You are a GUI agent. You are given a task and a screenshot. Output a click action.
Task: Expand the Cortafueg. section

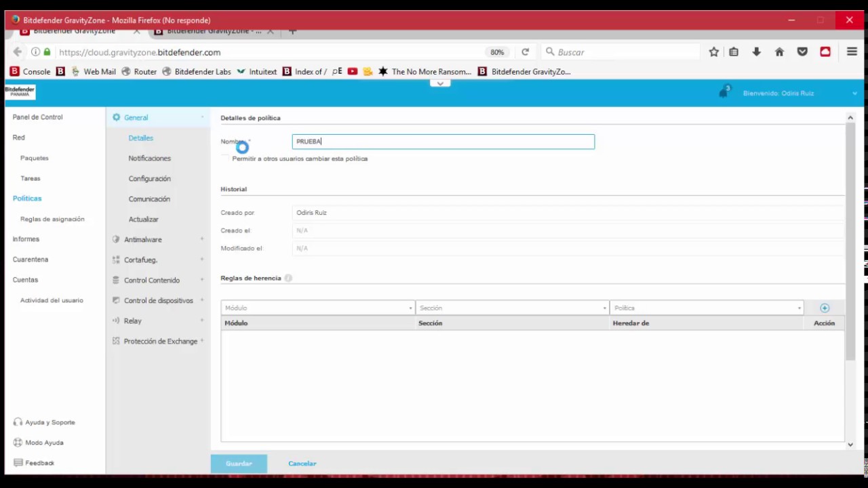pos(202,260)
